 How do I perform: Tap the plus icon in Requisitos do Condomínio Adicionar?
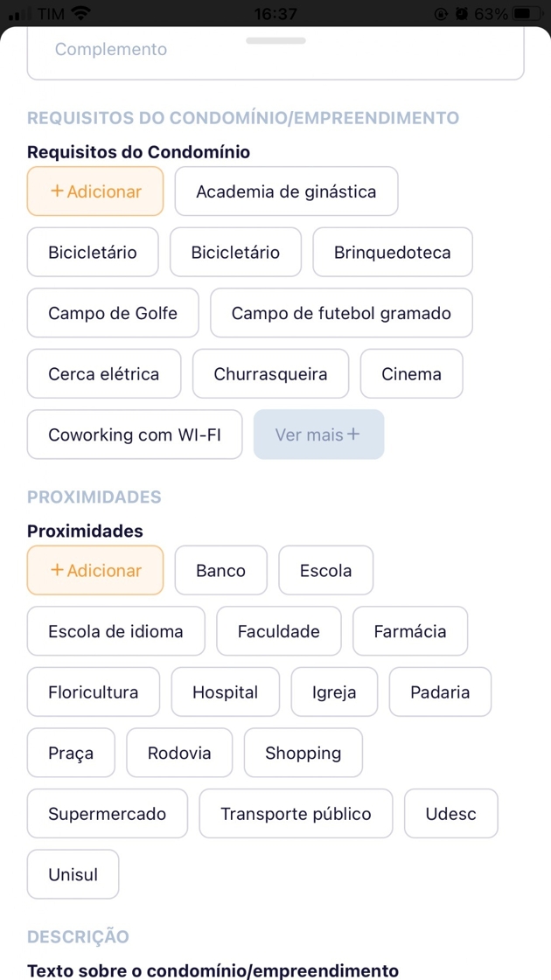pyautogui.click(x=57, y=191)
